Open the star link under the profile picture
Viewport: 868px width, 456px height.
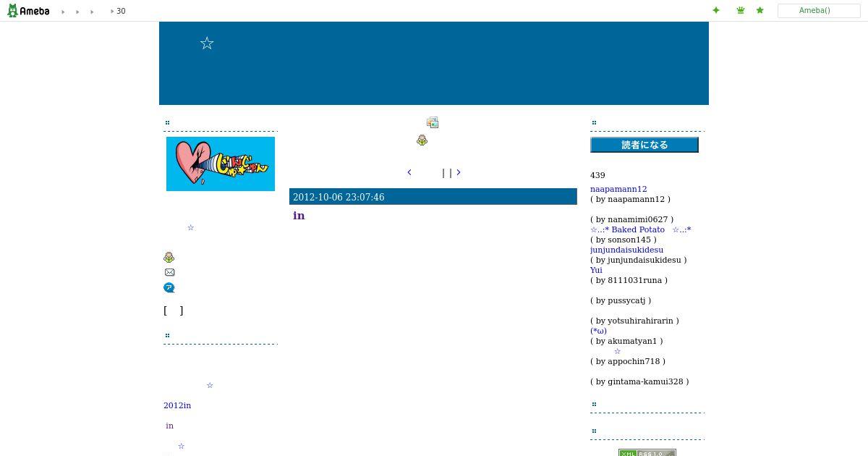(191, 227)
